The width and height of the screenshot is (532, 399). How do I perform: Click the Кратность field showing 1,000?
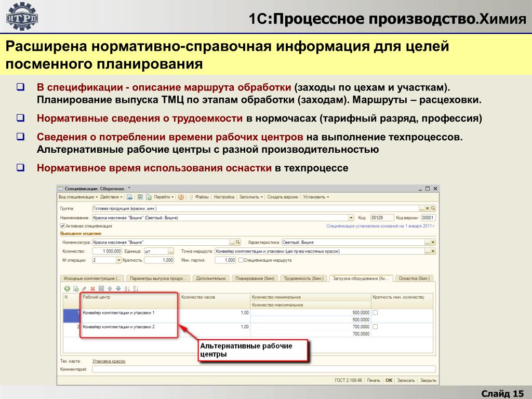[159, 260]
